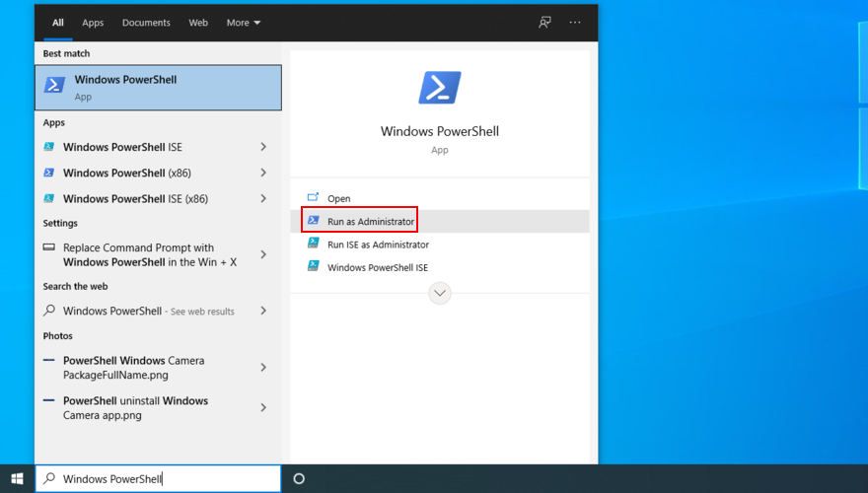
Task: Expand Windows PowerShell (x86) result arrow
Action: click(x=263, y=173)
